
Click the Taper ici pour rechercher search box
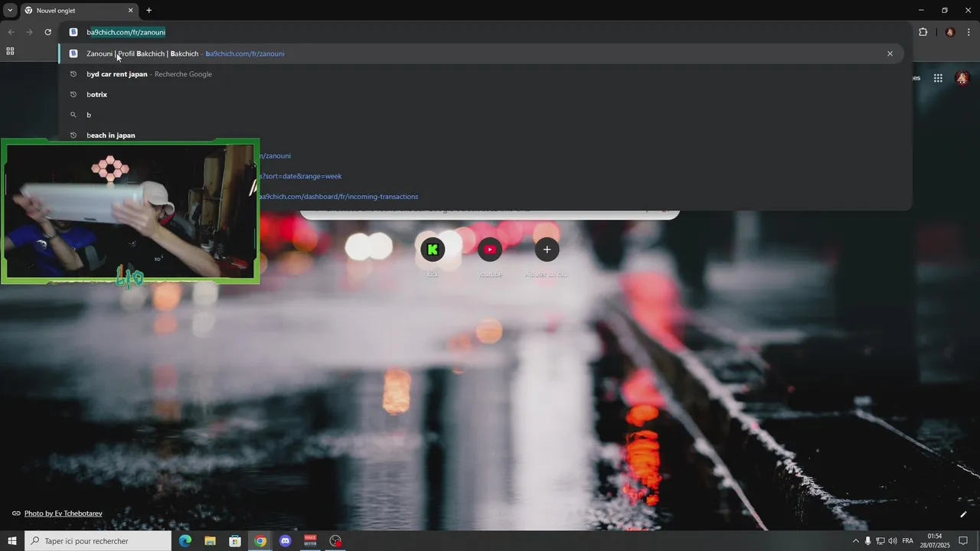coord(98,541)
